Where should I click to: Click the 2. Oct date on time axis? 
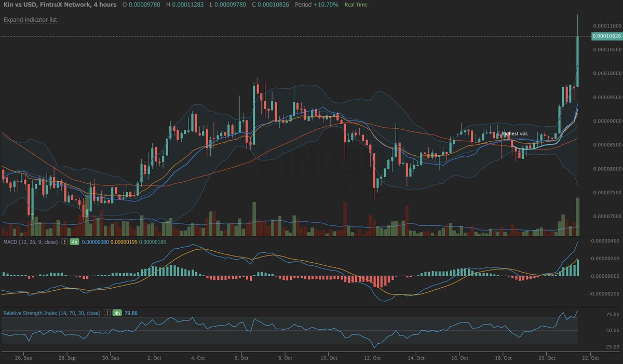coord(155,358)
